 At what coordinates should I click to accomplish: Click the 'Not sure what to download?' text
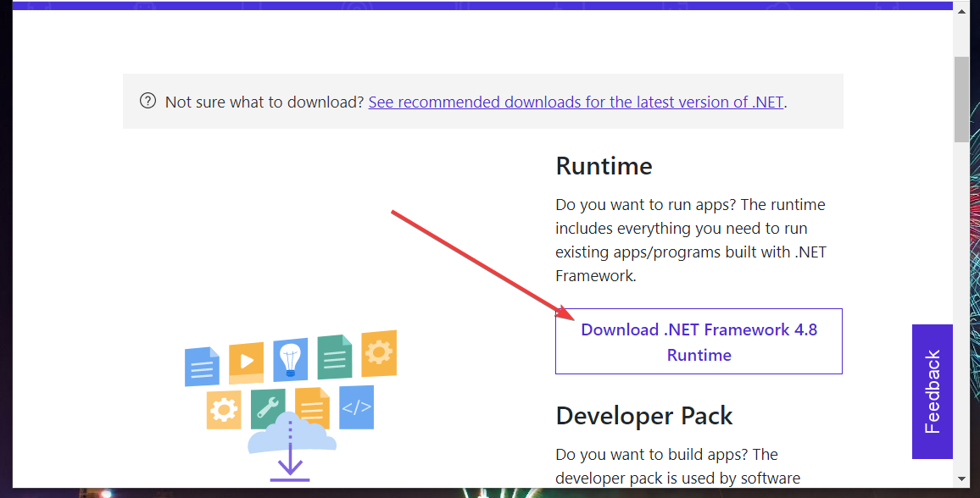point(264,102)
